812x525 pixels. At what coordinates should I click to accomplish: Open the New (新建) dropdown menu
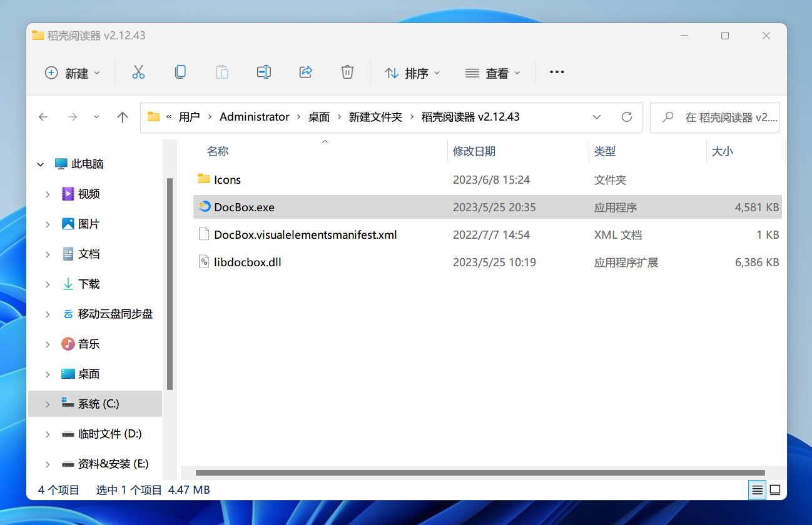73,73
